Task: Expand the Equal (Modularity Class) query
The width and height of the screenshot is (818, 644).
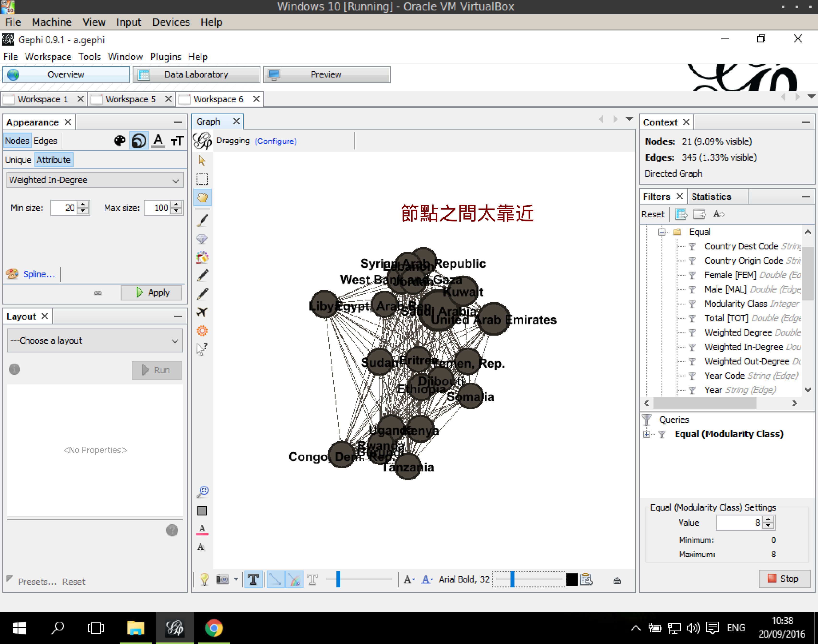Action: click(x=647, y=434)
